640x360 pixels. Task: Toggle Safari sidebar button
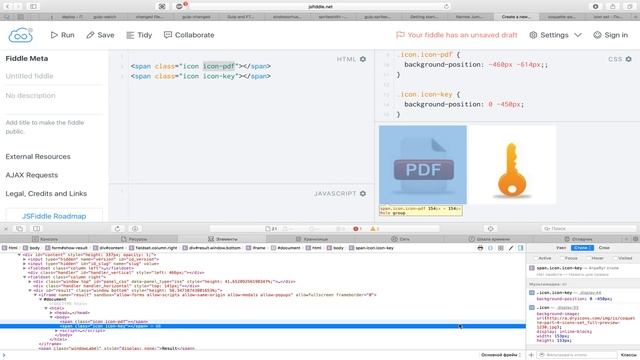click(33, 7)
